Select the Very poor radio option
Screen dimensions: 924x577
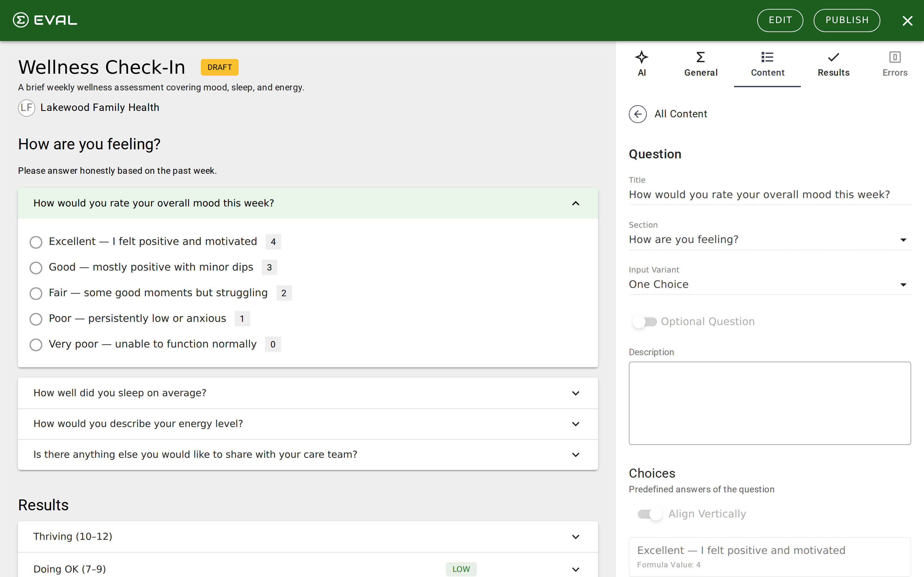(36, 345)
